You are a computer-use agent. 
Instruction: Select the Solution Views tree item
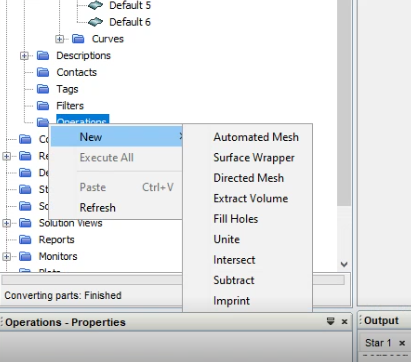click(70, 223)
